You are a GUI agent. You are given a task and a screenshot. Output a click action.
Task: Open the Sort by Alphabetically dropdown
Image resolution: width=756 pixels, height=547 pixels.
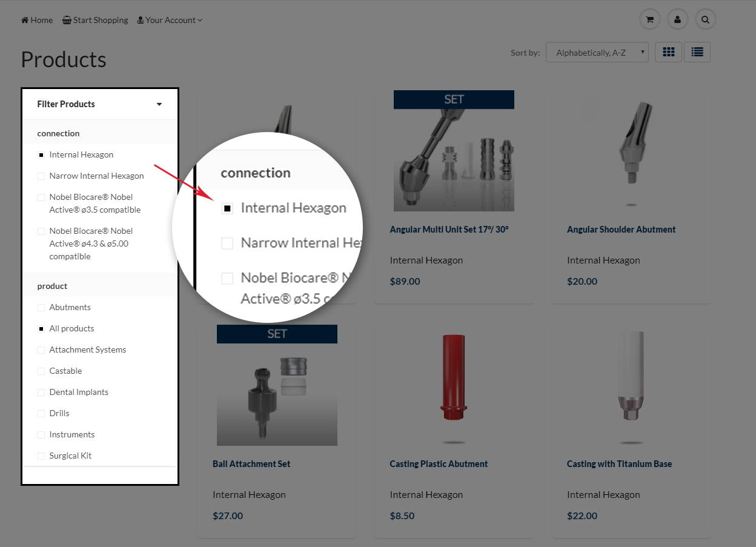597,53
